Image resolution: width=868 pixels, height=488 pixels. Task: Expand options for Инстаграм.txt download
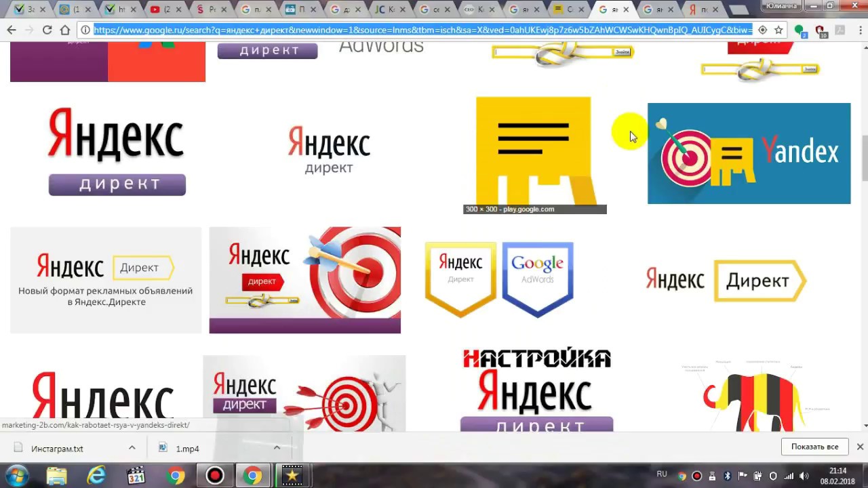coord(132,448)
